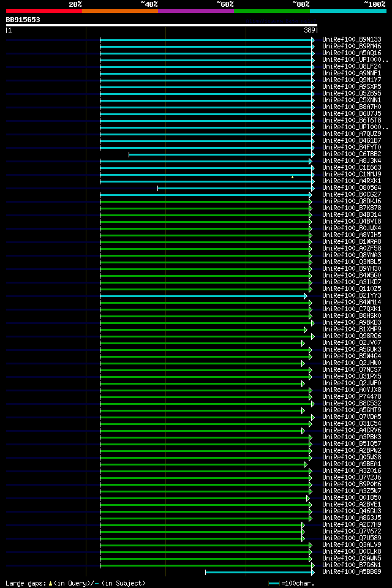Select label UniRef100_Q0I850
The height and width of the screenshot is (588, 392).
point(352,499)
